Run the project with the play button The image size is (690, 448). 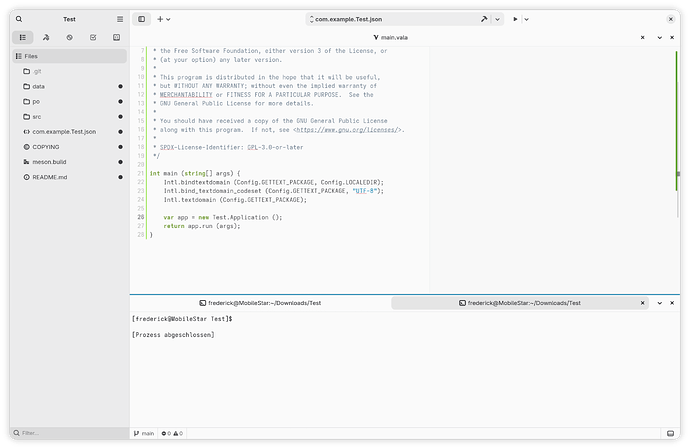(x=515, y=19)
